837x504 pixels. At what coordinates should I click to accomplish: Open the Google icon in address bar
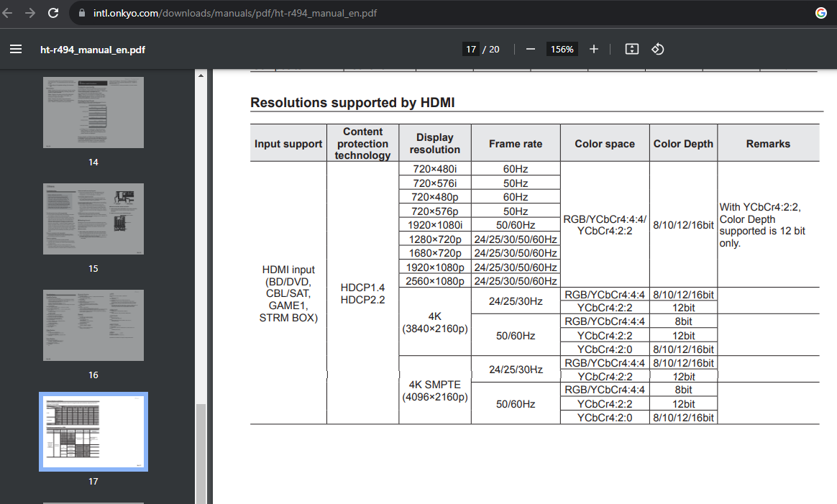click(821, 13)
